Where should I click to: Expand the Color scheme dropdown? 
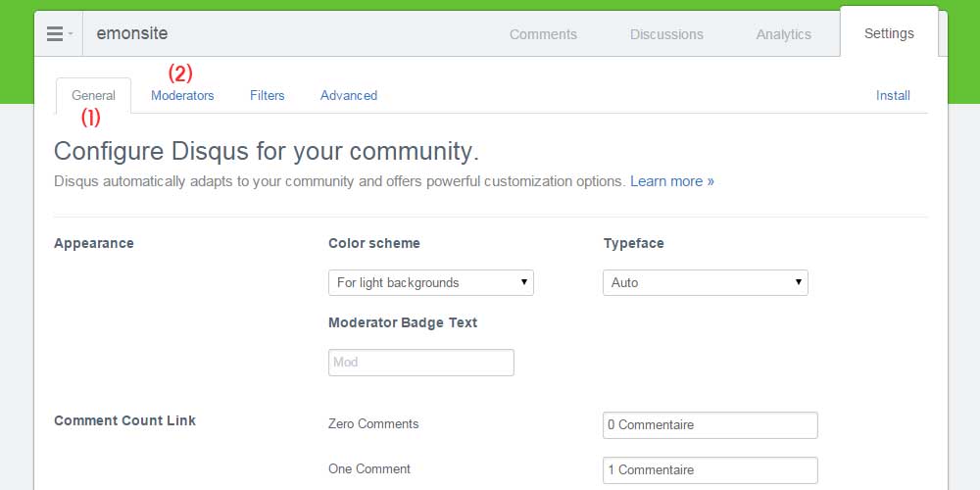click(430, 282)
